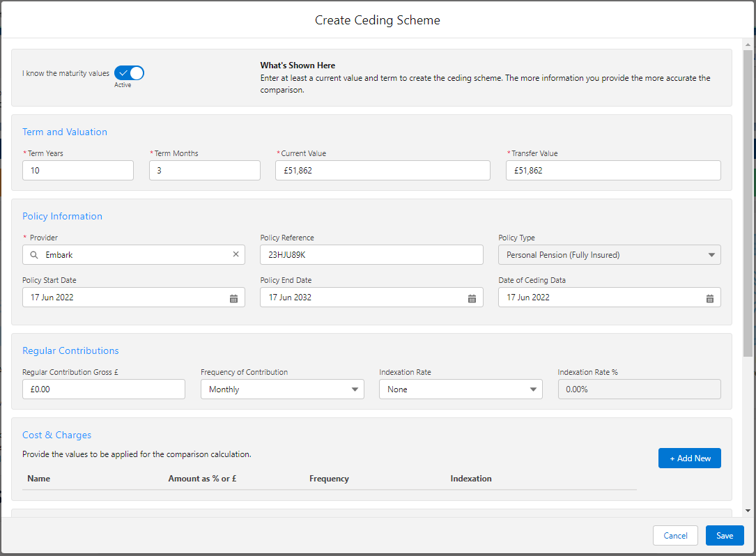Click the Provider search magnifier icon
The width and height of the screenshot is (756, 556).
tap(34, 255)
